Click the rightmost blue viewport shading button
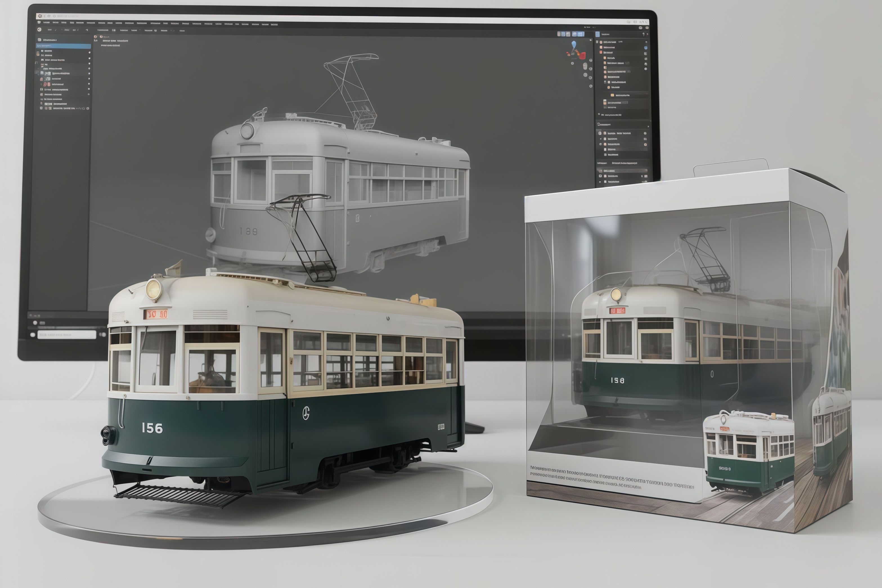This screenshot has width=882, height=588. (x=580, y=34)
